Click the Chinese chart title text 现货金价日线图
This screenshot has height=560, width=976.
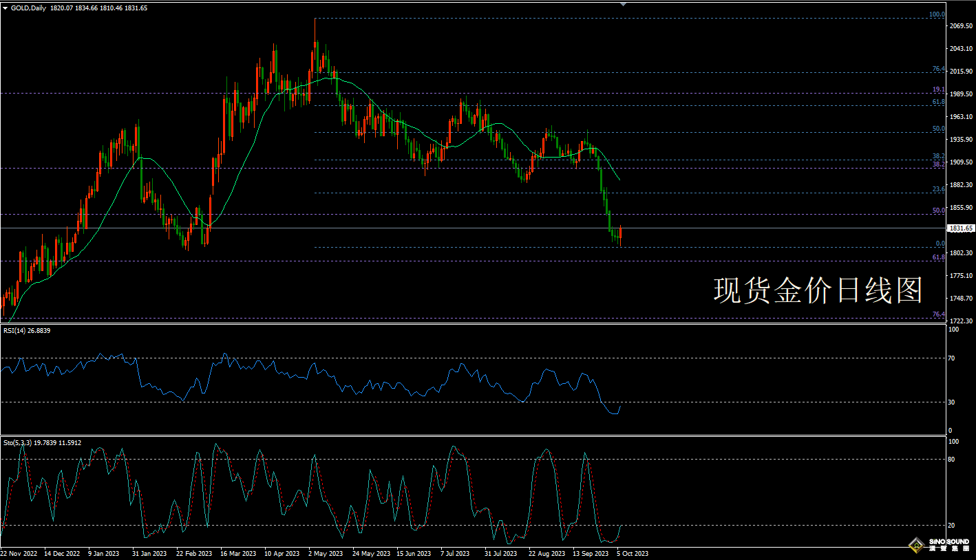pos(818,291)
